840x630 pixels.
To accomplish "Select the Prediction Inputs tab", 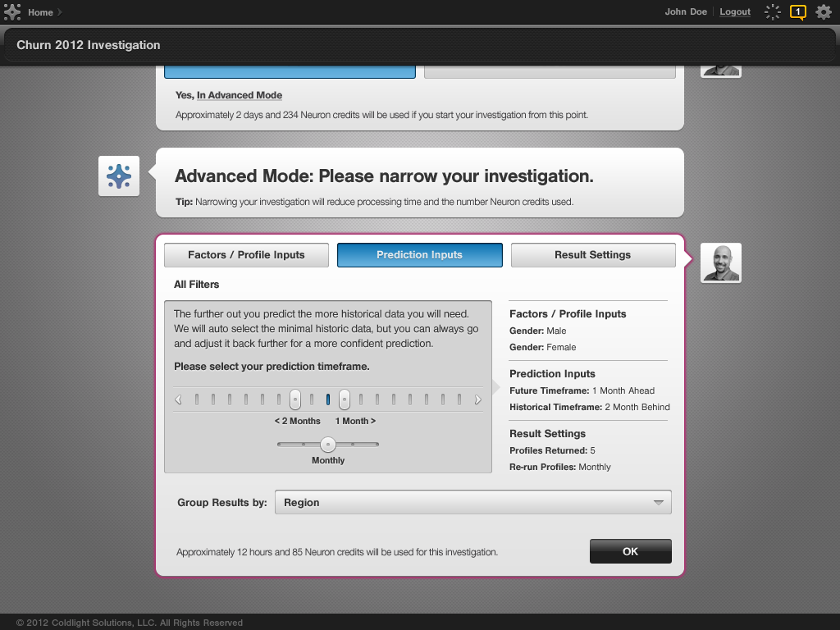I will 419,255.
